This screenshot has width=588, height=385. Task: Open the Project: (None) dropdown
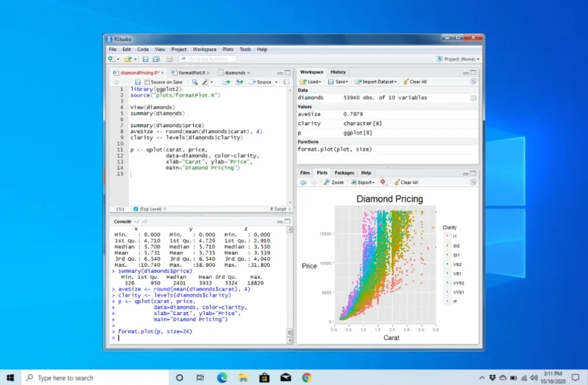coord(458,59)
